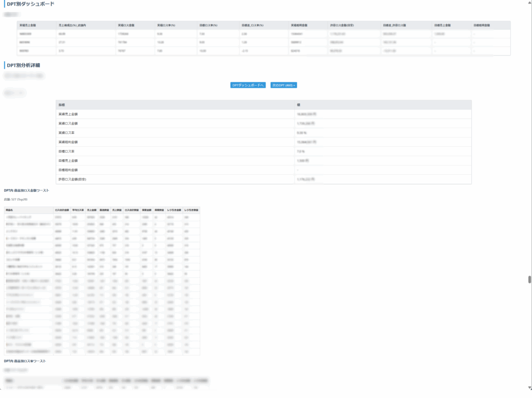
Task: Click 実績ロス率(%) column header in dashboard table
Action: [167, 25]
